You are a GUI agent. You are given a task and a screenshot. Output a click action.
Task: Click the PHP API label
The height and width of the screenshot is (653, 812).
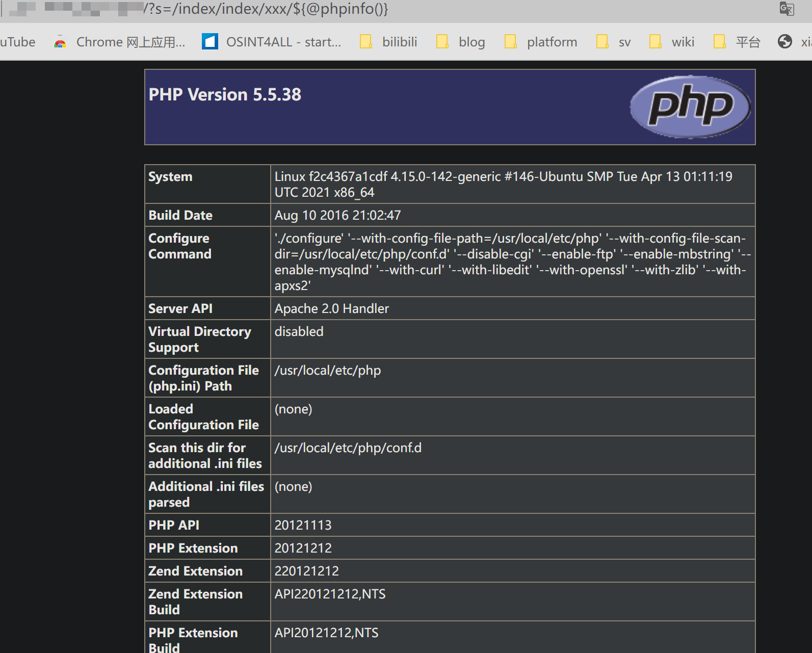[x=174, y=525]
